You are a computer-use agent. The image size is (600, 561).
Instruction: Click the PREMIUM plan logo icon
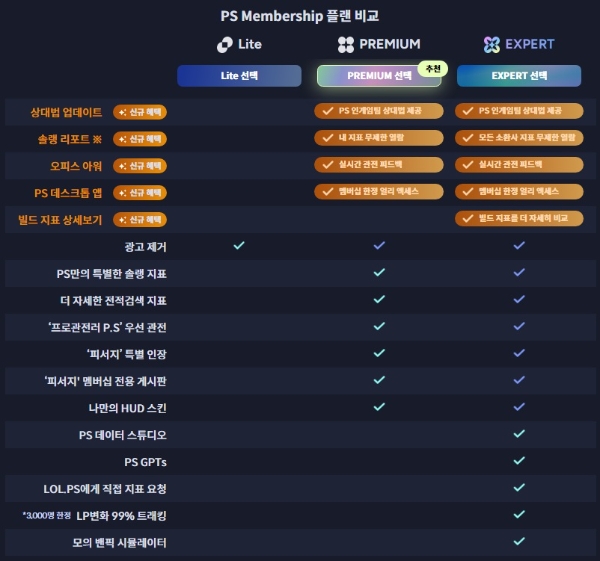point(346,44)
